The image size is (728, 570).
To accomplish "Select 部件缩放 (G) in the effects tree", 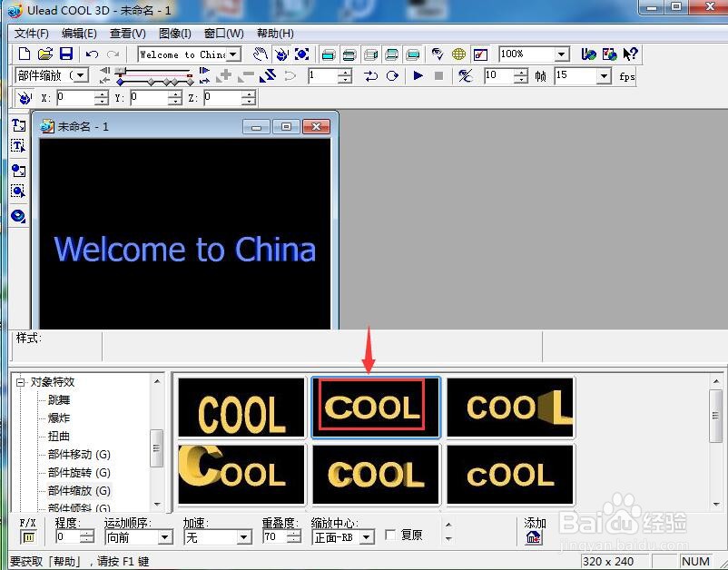I will (x=79, y=491).
